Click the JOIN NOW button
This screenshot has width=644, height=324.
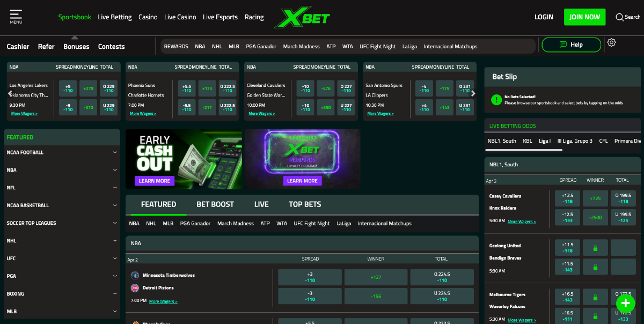(x=584, y=17)
